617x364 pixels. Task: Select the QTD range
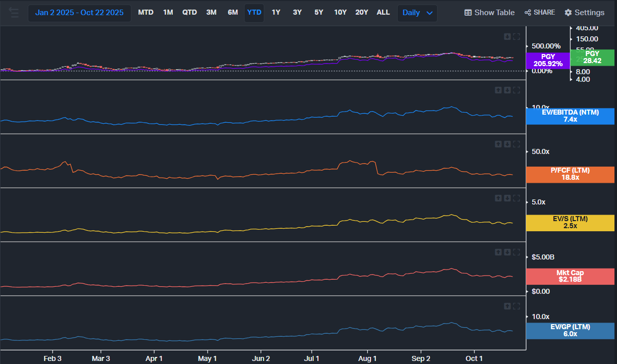pyautogui.click(x=189, y=12)
